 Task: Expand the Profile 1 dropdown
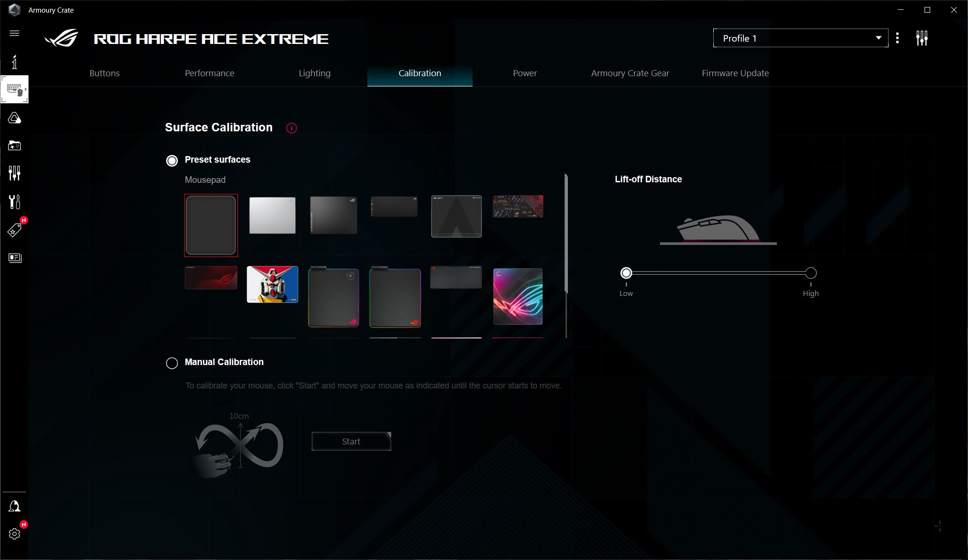click(x=801, y=38)
